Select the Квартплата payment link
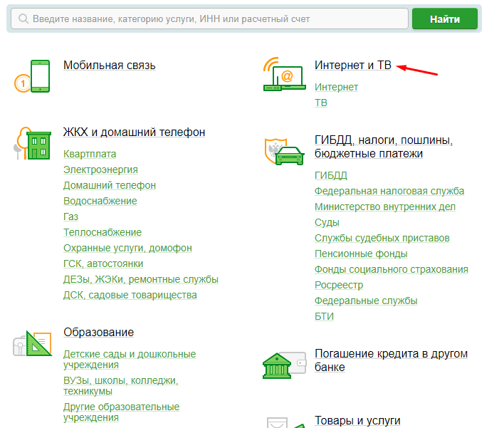Viewport: 504px width, 428px height. 90,154
